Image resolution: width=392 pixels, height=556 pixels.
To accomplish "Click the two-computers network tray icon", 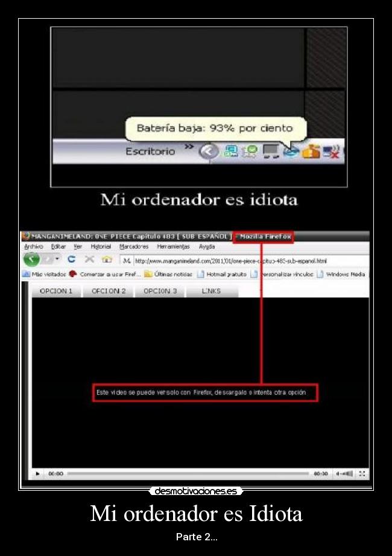I will point(231,152).
